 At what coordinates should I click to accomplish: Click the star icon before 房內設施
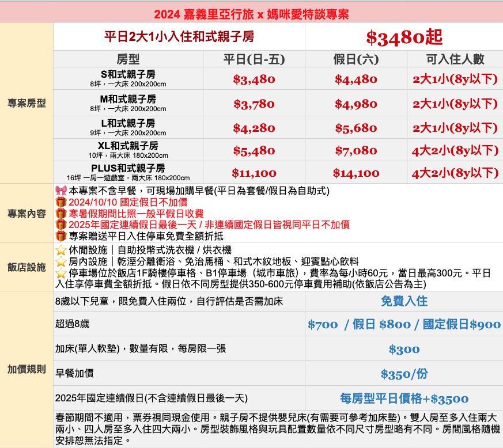click(x=61, y=261)
